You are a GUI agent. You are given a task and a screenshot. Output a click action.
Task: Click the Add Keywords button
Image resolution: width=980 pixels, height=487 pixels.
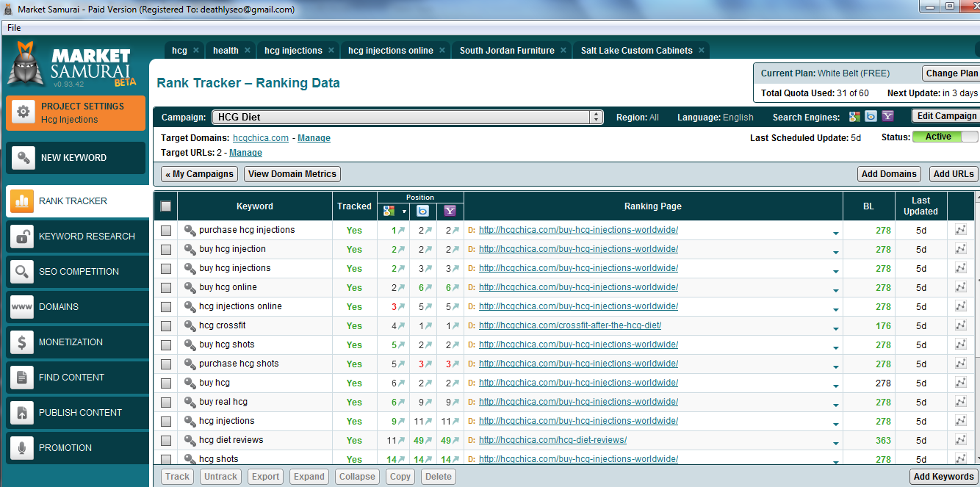(943, 477)
